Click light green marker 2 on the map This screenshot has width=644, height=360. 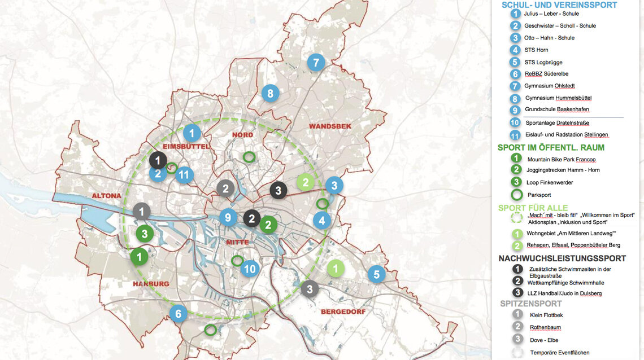click(x=306, y=182)
